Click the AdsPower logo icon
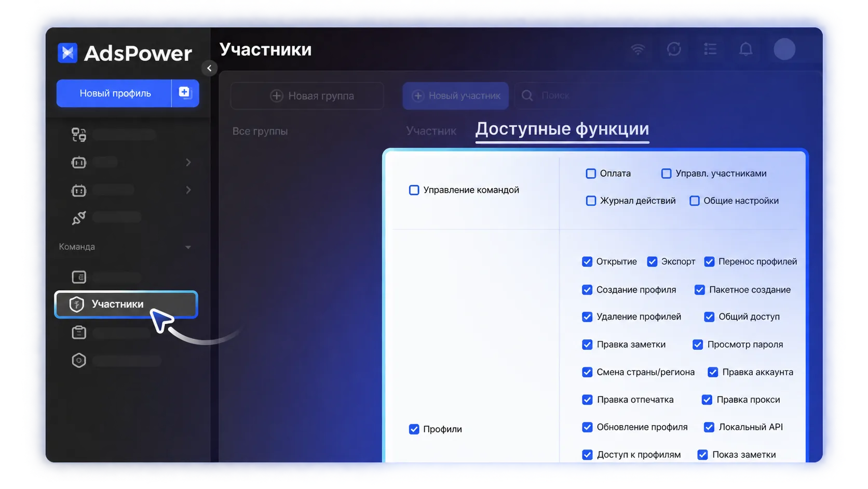The image size is (868, 489). [x=67, y=52]
